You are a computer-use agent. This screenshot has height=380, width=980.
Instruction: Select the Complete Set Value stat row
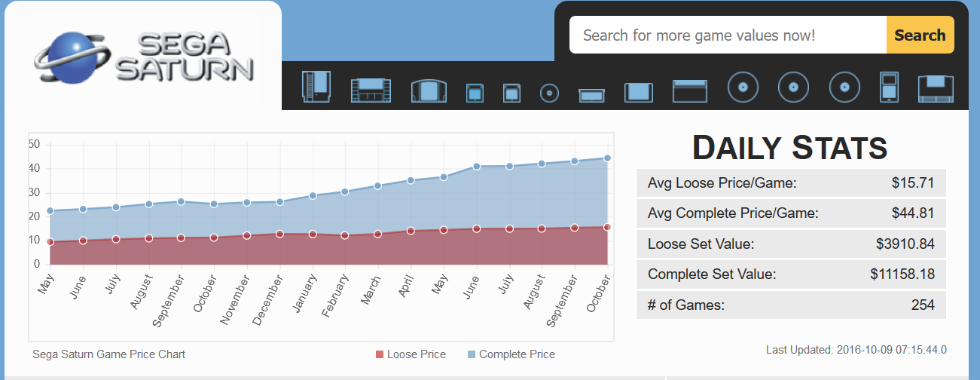[x=791, y=274]
